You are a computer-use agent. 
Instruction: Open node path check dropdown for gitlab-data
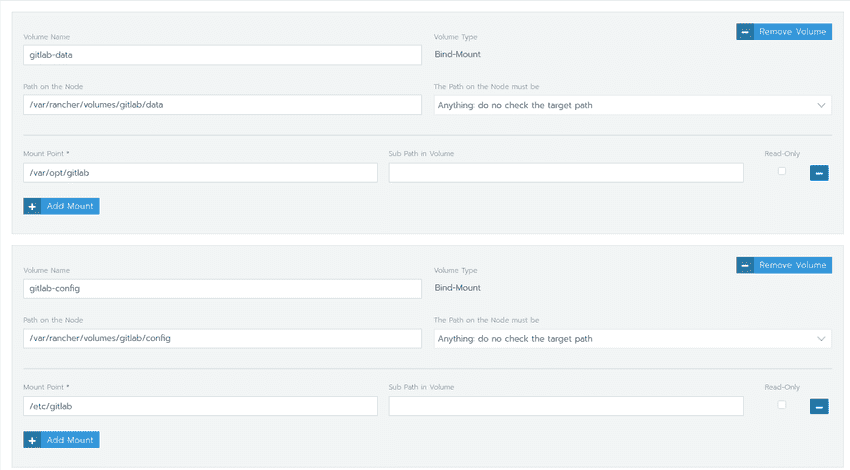632,105
